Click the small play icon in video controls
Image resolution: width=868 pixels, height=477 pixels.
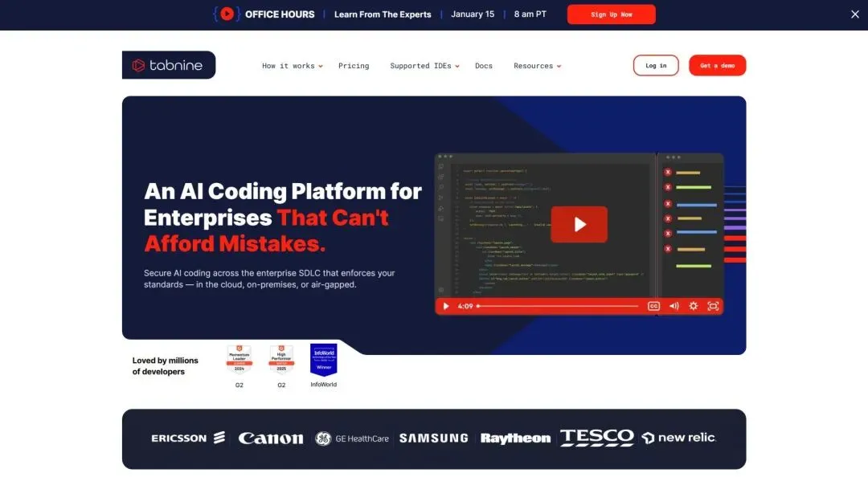tap(445, 306)
